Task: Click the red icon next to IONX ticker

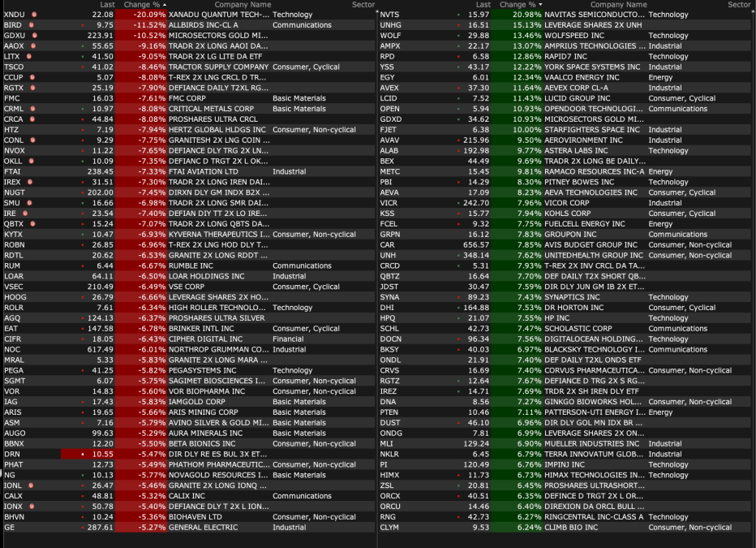Action: (32, 507)
